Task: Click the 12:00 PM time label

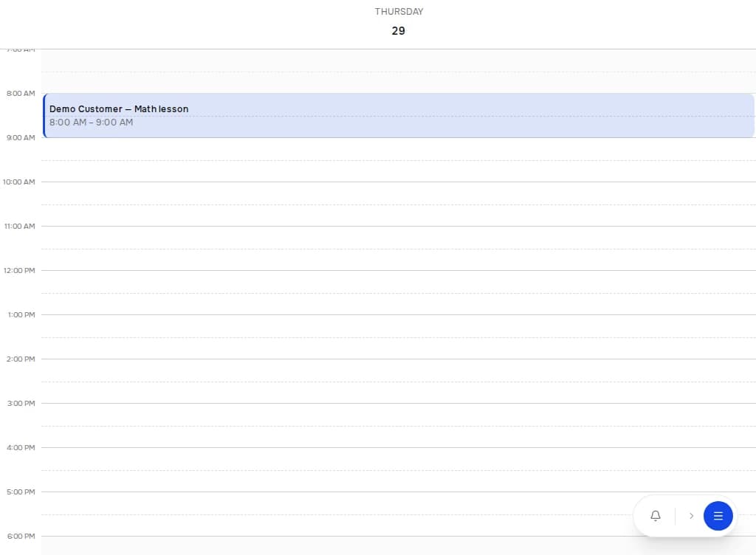Action: [x=19, y=271]
